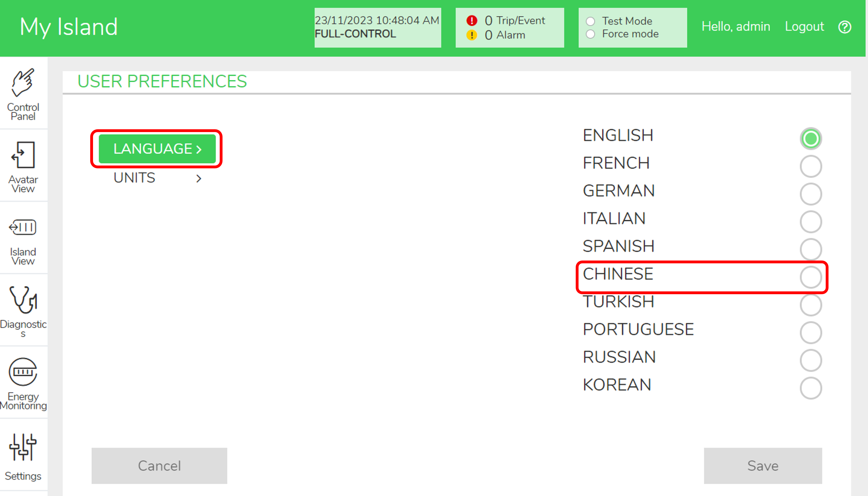The image size is (868, 496).
Task: Select the CHINESE language radio button
Action: (810, 277)
